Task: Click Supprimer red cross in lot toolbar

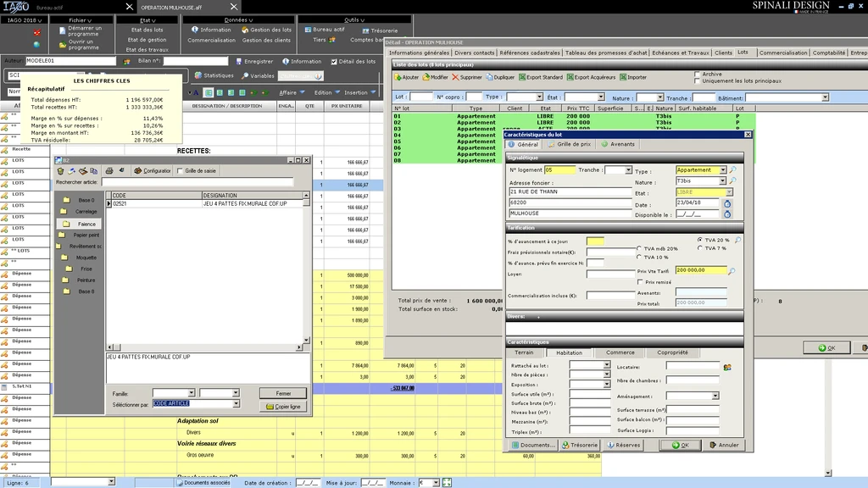Action: click(x=454, y=77)
